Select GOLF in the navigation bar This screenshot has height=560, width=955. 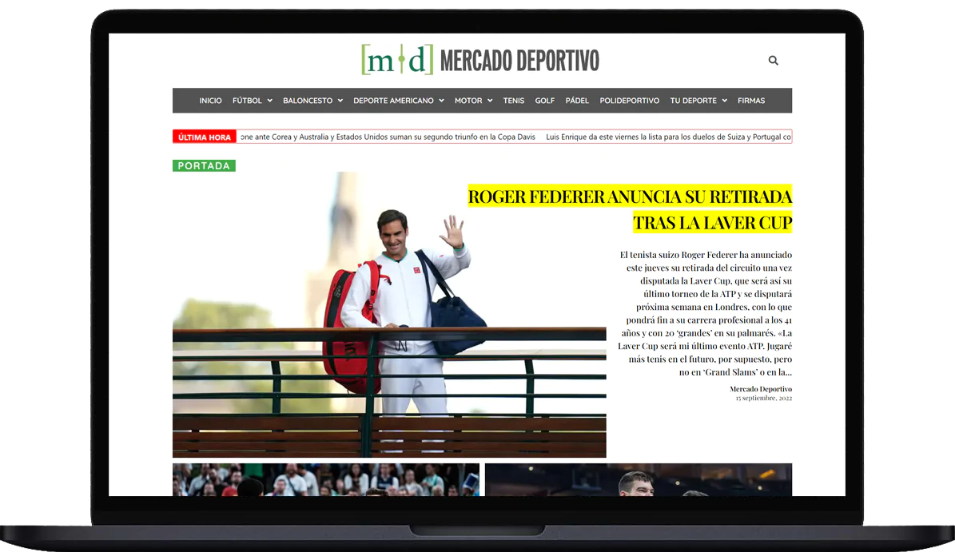544,101
